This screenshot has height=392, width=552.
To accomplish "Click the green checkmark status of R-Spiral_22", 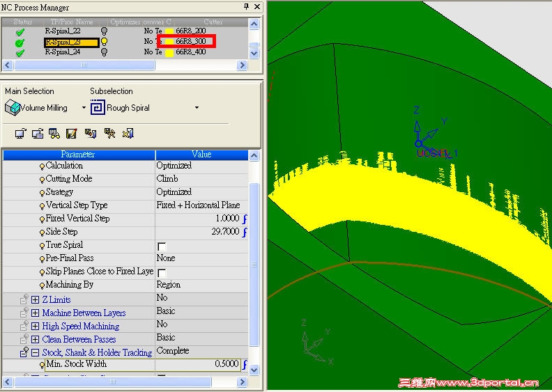I will tap(20, 32).
